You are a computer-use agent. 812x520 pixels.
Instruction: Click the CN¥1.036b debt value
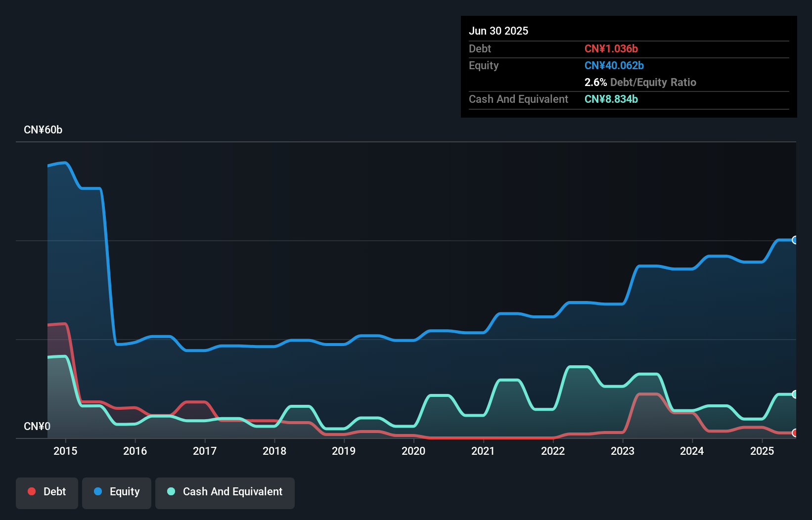(611, 48)
